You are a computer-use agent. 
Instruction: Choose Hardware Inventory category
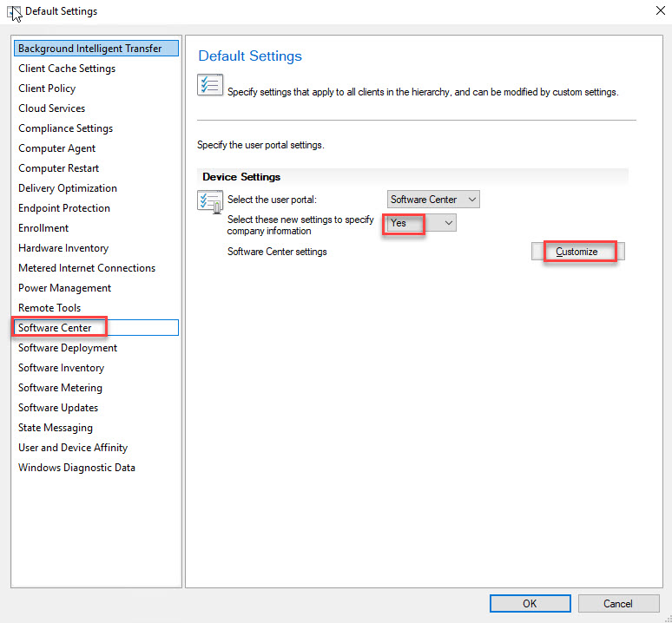point(63,248)
